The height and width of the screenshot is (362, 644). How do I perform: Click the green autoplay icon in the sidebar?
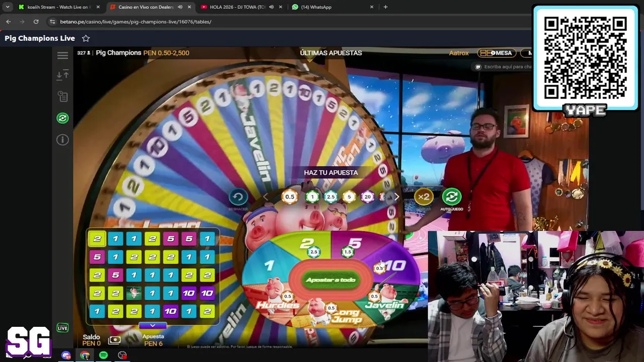(x=62, y=118)
